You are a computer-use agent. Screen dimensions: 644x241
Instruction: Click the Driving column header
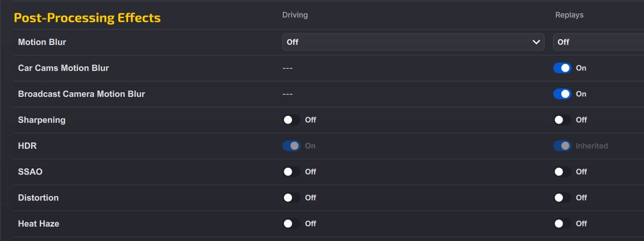click(x=295, y=15)
